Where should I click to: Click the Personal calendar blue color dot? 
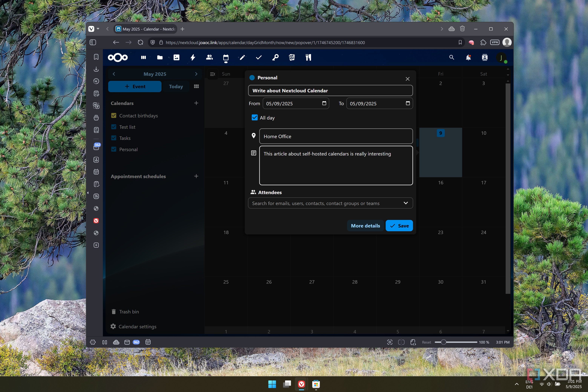point(252,77)
